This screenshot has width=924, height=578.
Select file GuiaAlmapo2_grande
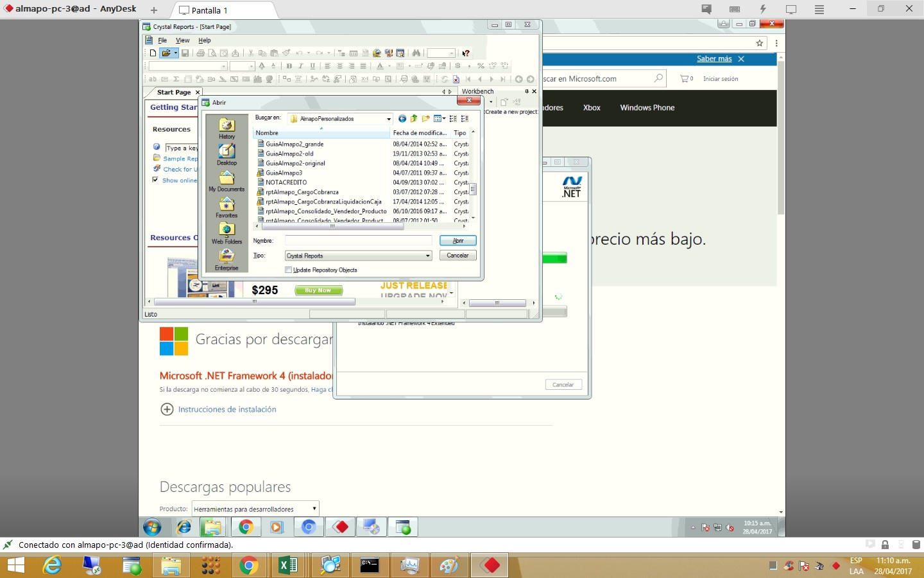point(295,144)
